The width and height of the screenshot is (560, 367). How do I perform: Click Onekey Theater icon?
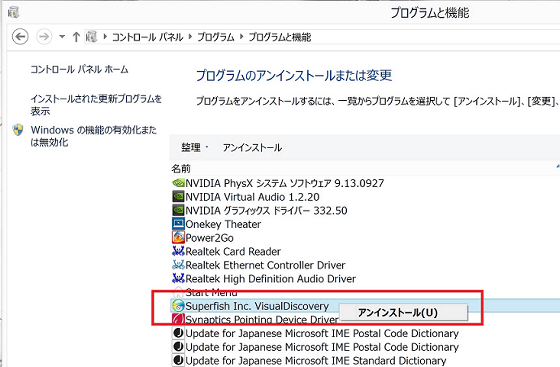coord(178,224)
